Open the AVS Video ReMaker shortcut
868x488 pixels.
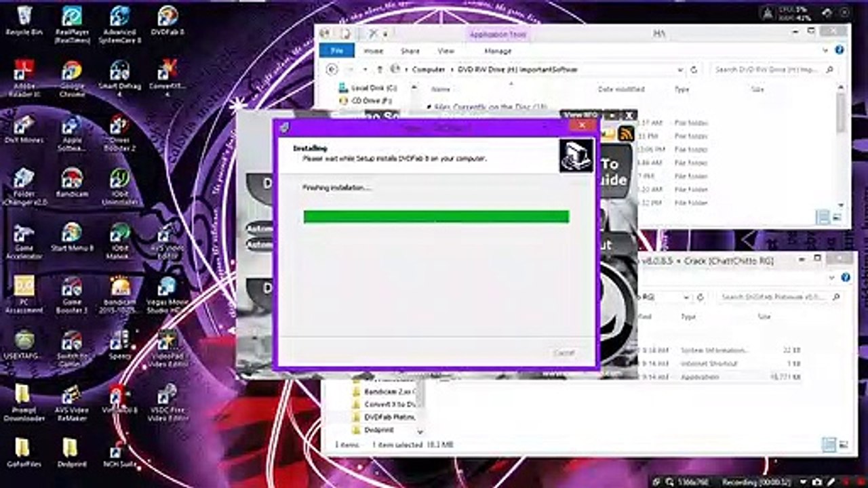[72, 404]
